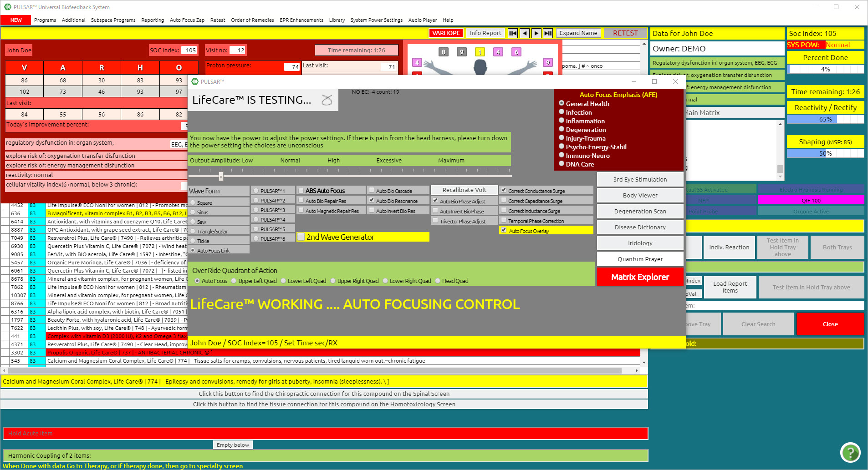The image size is (868, 470).
Task: Open the Reporting menu
Action: click(152, 20)
